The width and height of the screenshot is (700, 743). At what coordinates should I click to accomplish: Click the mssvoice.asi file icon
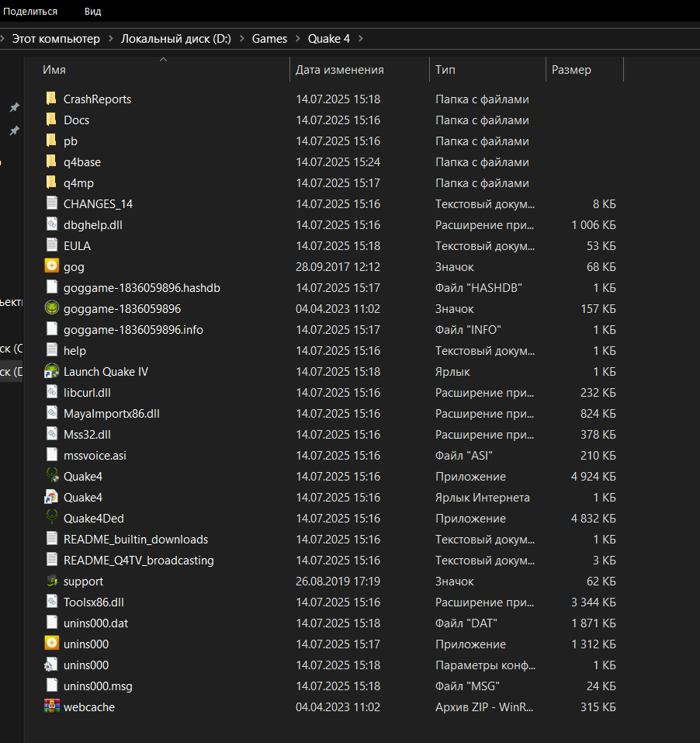pyautogui.click(x=52, y=455)
